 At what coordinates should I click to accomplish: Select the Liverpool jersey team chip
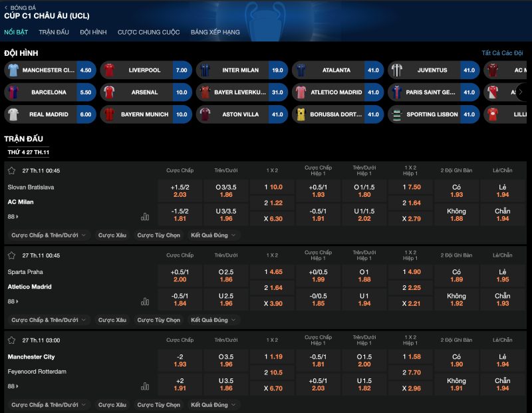[144, 70]
